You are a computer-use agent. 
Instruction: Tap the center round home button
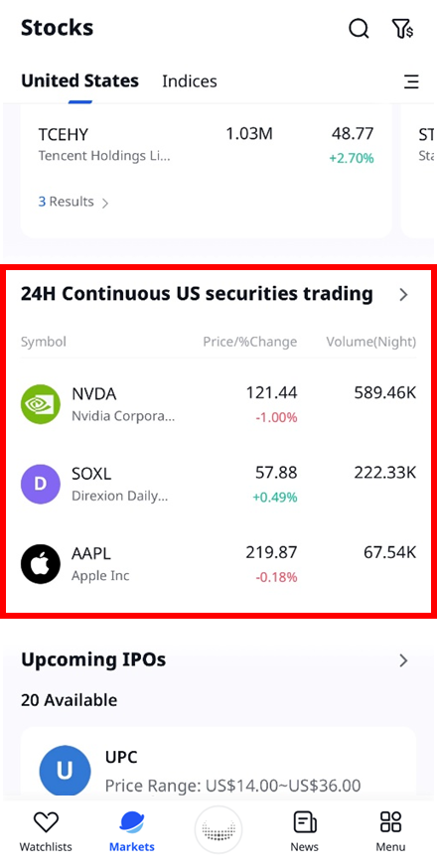point(218,830)
